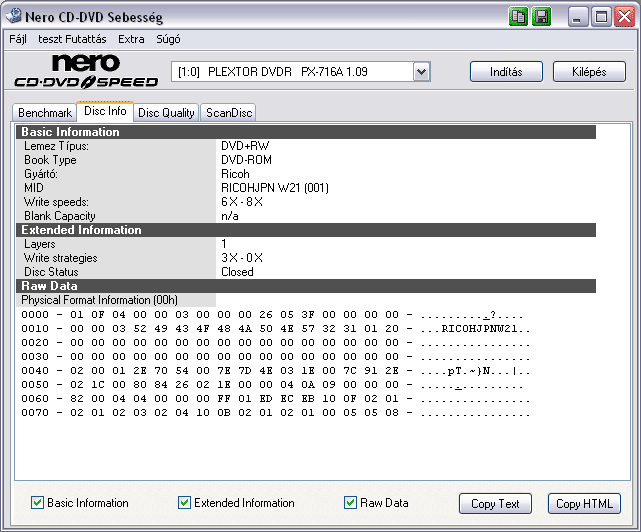
Task: Click the Kilépés button
Action: 589,72
